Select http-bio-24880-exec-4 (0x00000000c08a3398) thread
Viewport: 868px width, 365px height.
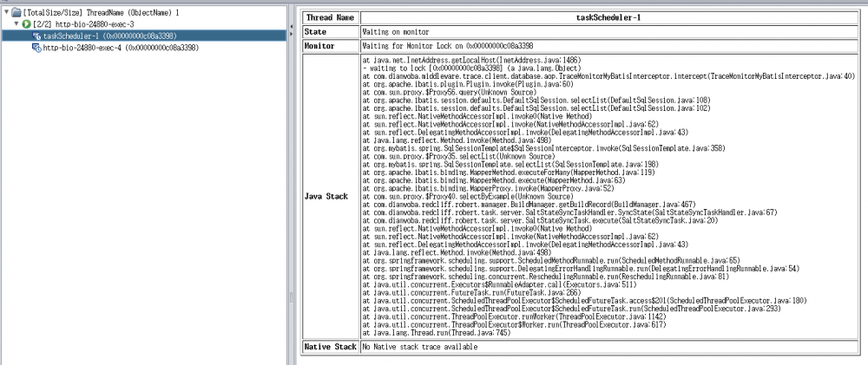pos(121,48)
